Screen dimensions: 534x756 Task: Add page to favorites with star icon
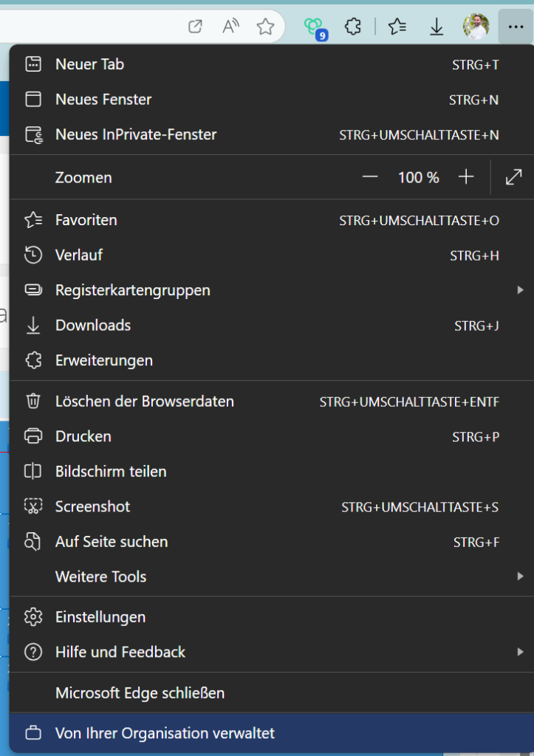pos(265,27)
